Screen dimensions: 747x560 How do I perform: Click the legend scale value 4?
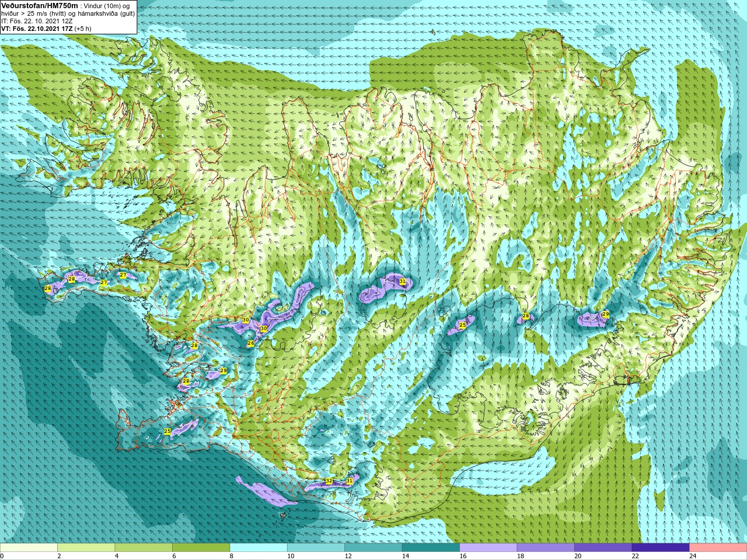point(117,556)
